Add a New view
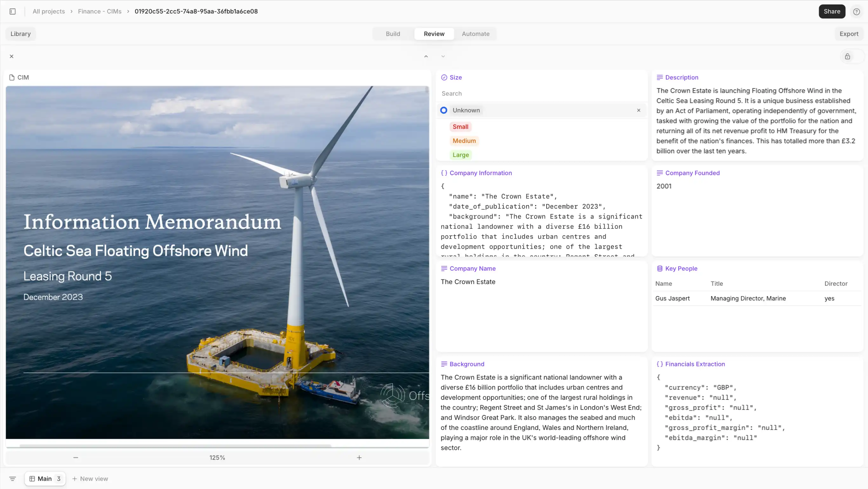868x489 pixels. tap(90, 479)
